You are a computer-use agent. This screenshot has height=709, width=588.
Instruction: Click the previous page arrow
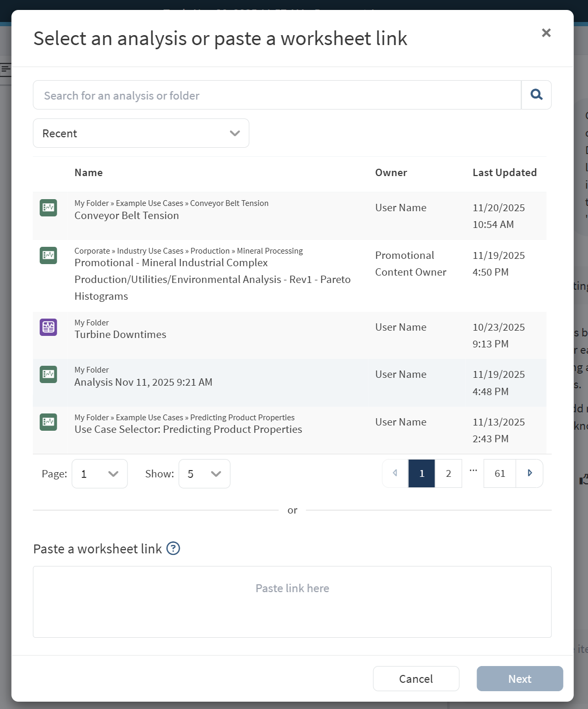pyautogui.click(x=395, y=474)
